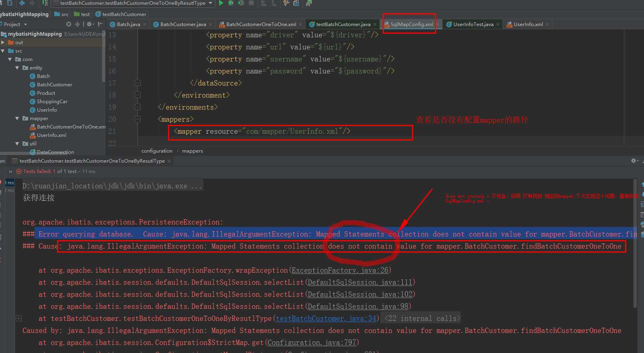
Task: Open ExceptionFactory.java:26 link
Action: pyautogui.click(x=340, y=270)
